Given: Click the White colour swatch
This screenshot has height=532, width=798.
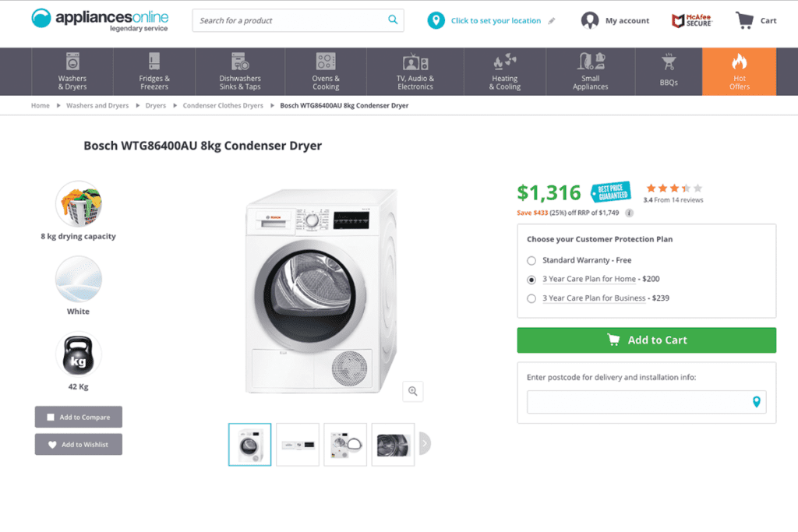Looking at the screenshot, I should pyautogui.click(x=79, y=279).
